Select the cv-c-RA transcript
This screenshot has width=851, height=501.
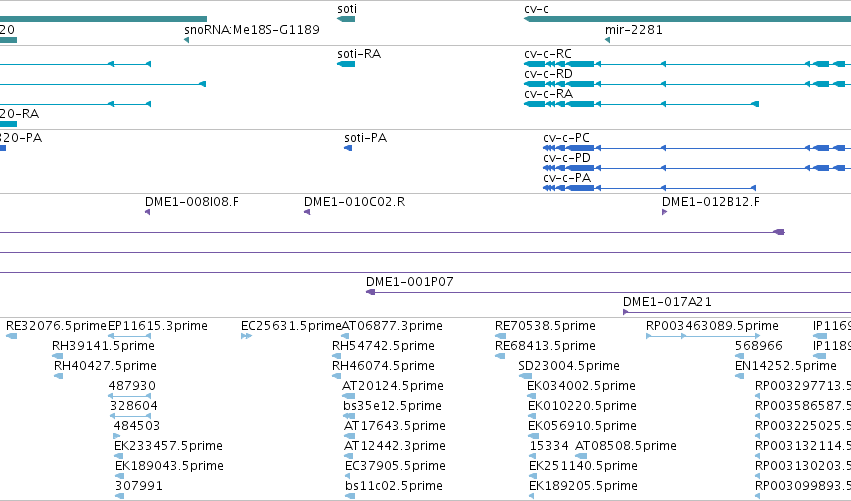[641, 104]
